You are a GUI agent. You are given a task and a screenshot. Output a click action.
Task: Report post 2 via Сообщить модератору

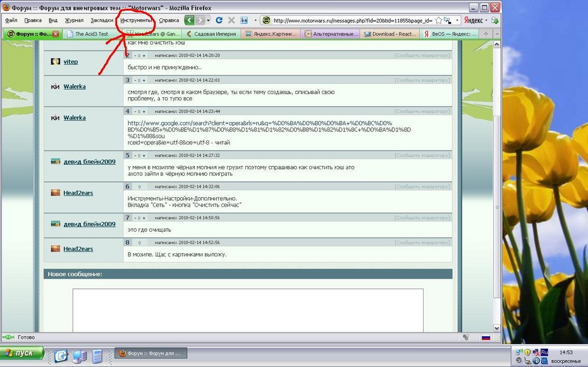tap(422, 56)
